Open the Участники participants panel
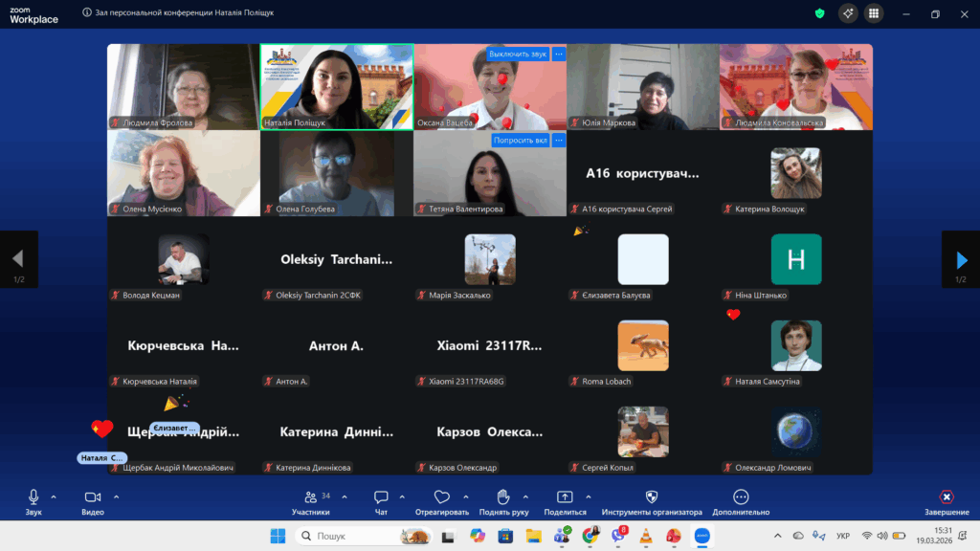The image size is (980, 551). tap(311, 497)
